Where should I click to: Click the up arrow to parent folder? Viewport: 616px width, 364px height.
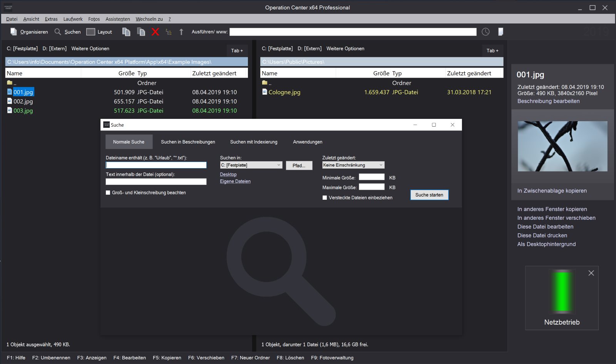pyautogui.click(x=181, y=32)
